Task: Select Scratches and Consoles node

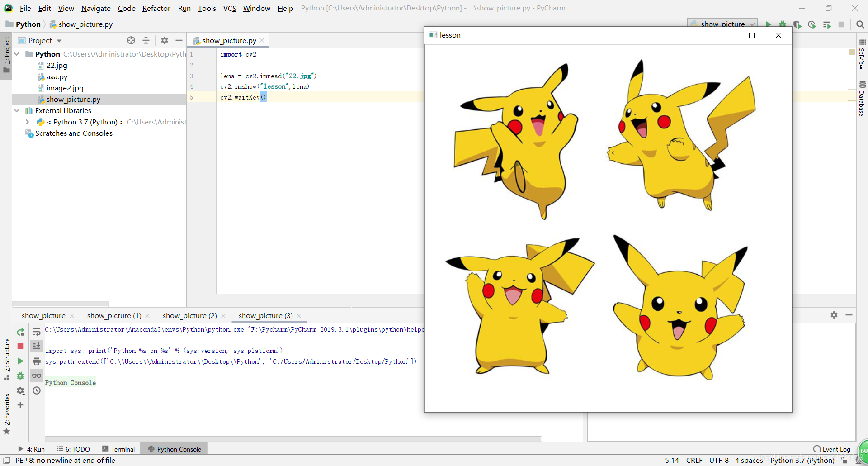Action: pos(74,133)
